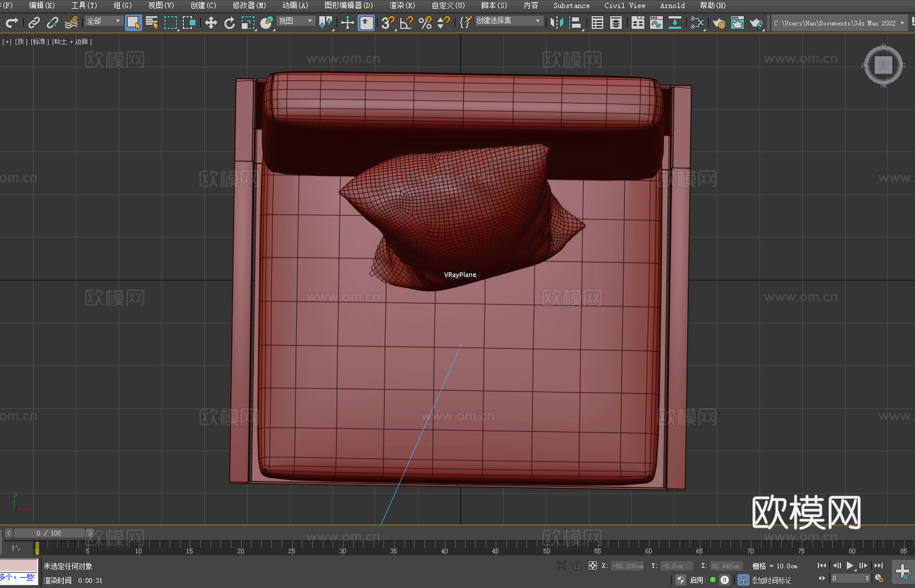915x588 pixels.
Task: Open 修改器(M) menu
Action: (249, 5)
